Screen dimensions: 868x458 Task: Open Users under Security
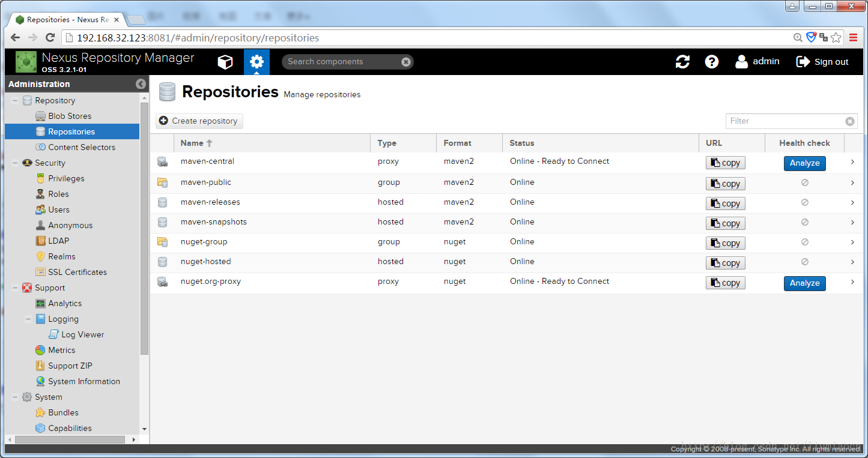pos(59,209)
